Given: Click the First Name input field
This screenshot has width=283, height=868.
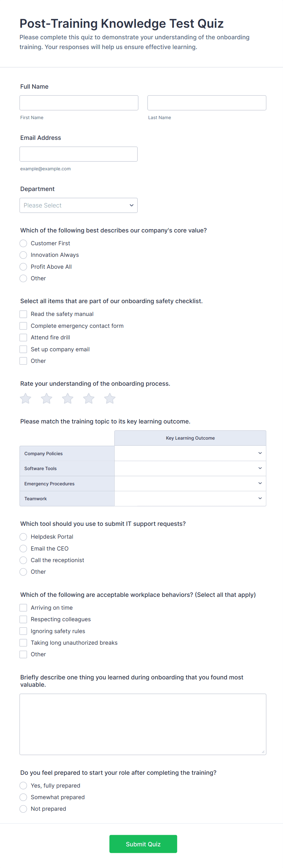Looking at the screenshot, I should pyautogui.click(x=79, y=103).
